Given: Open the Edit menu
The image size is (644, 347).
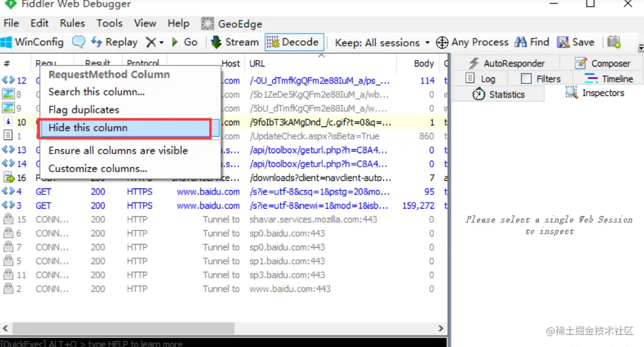Looking at the screenshot, I should tap(39, 23).
